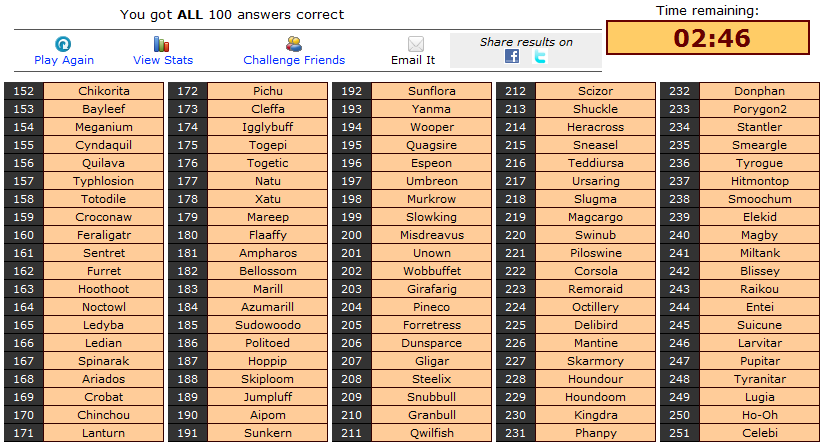Select the Girafarig cell
Viewport: 831px width, 446px height.
431,289
